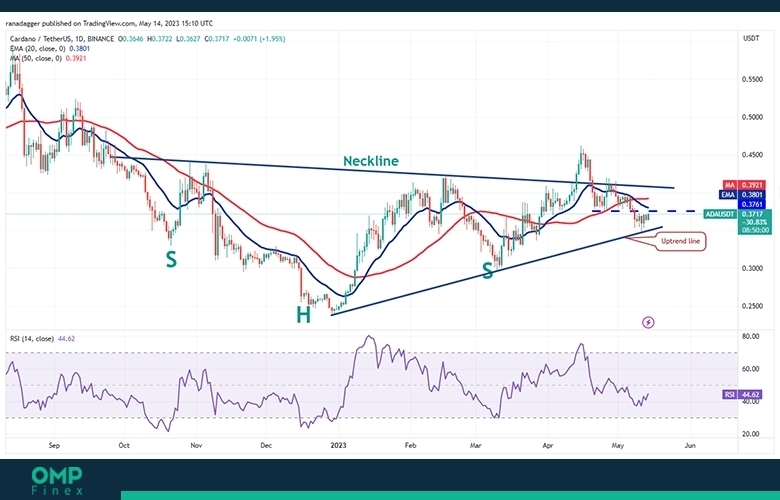Click the purple lightning bolt event icon
Image resolution: width=780 pixels, height=500 pixels.
(x=648, y=322)
